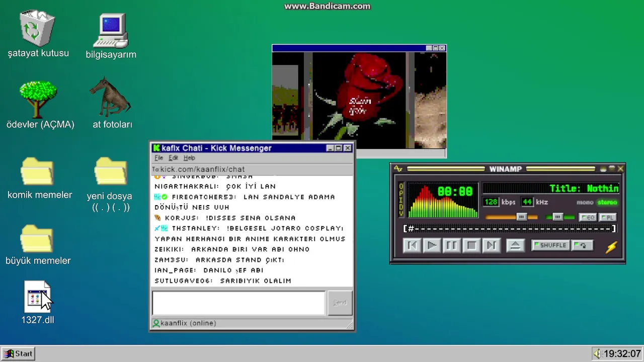
Task: Click Winamp next track button
Action: [491, 245]
